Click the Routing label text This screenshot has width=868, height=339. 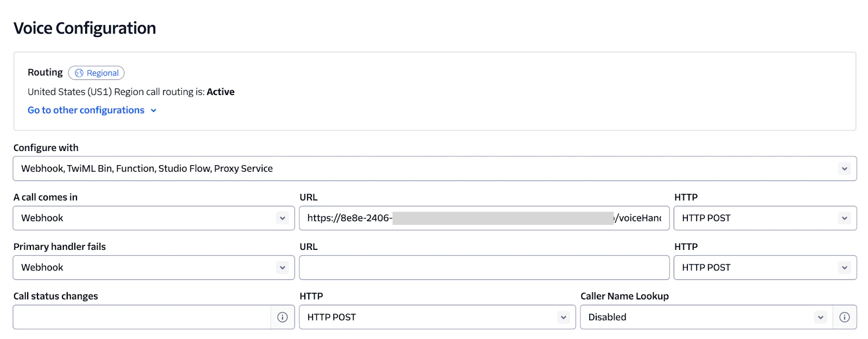pos(45,72)
